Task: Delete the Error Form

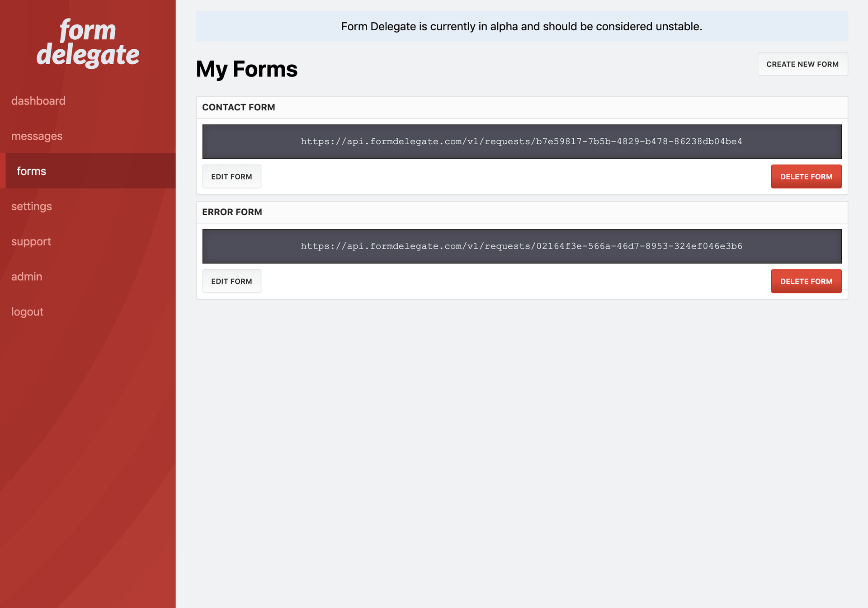Action: coord(806,281)
